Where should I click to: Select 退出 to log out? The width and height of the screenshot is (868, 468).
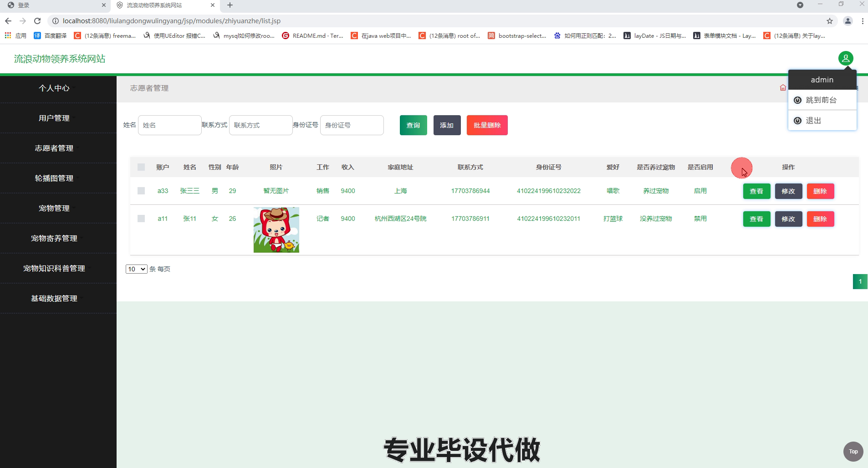click(822, 121)
